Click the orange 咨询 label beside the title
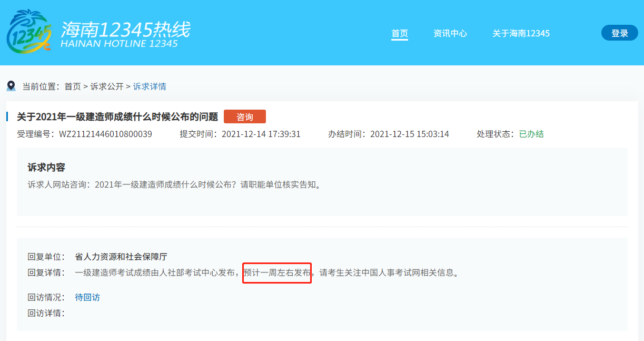The height and width of the screenshot is (341, 644). [245, 116]
